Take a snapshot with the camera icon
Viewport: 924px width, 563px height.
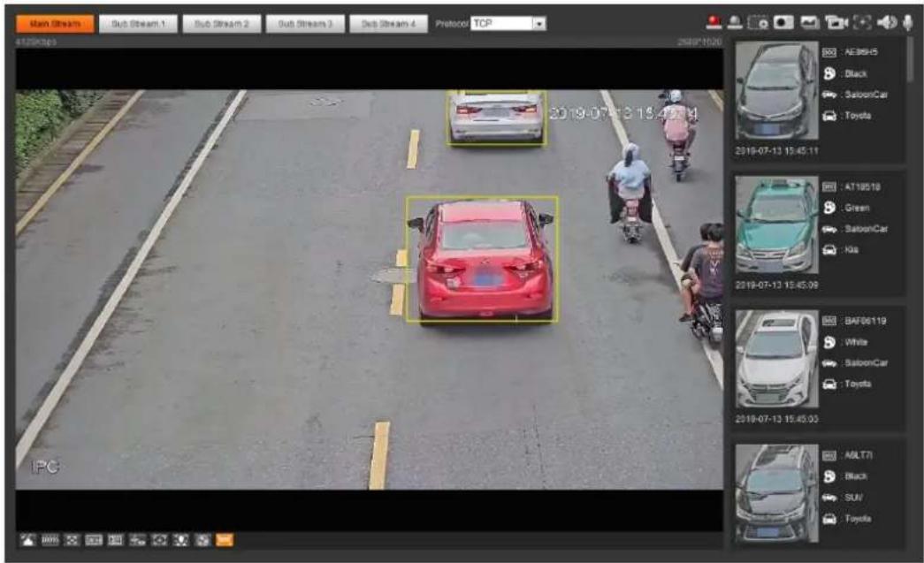pyautogui.click(x=783, y=22)
